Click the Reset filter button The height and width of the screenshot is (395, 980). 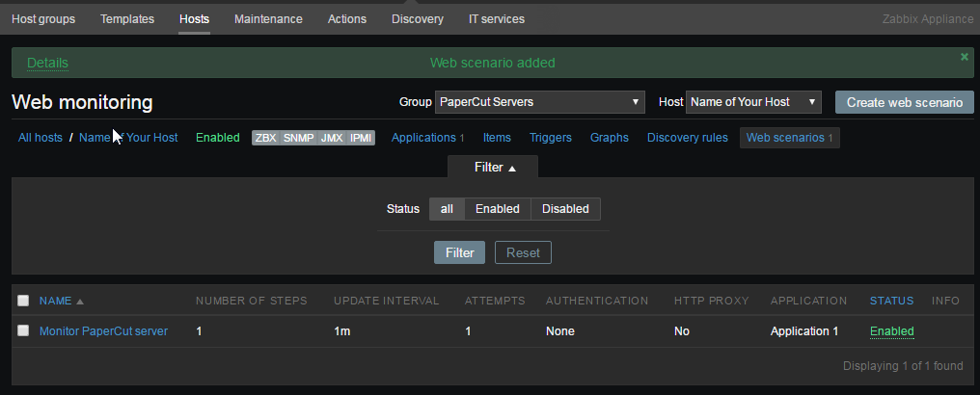click(x=523, y=252)
